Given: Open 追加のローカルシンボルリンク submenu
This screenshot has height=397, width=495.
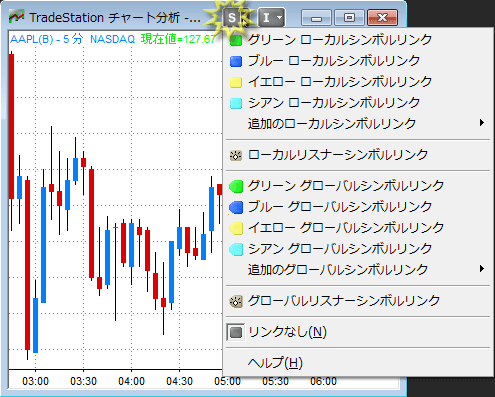Looking at the screenshot, I should [358, 123].
